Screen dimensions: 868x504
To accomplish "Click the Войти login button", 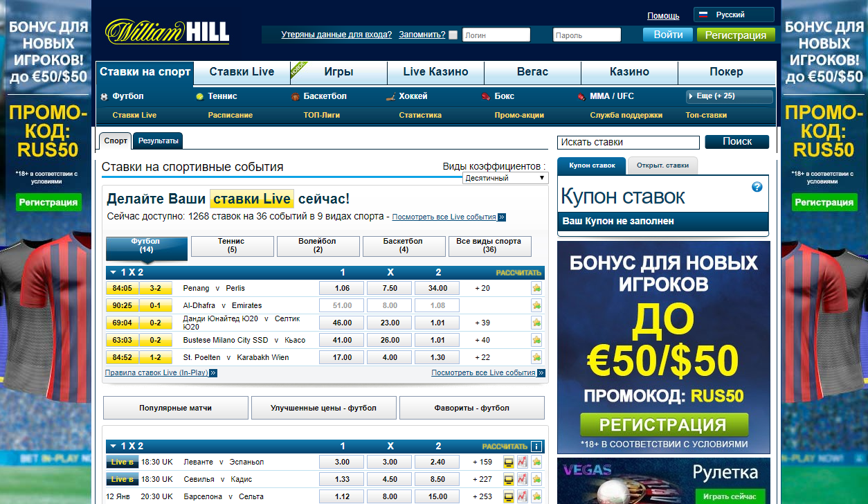I will tap(668, 35).
